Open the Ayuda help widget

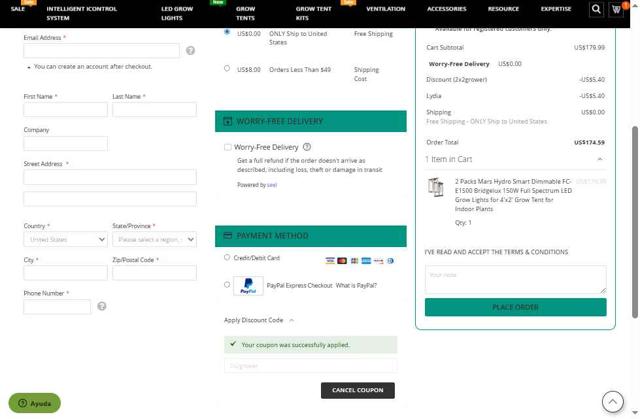tap(35, 403)
